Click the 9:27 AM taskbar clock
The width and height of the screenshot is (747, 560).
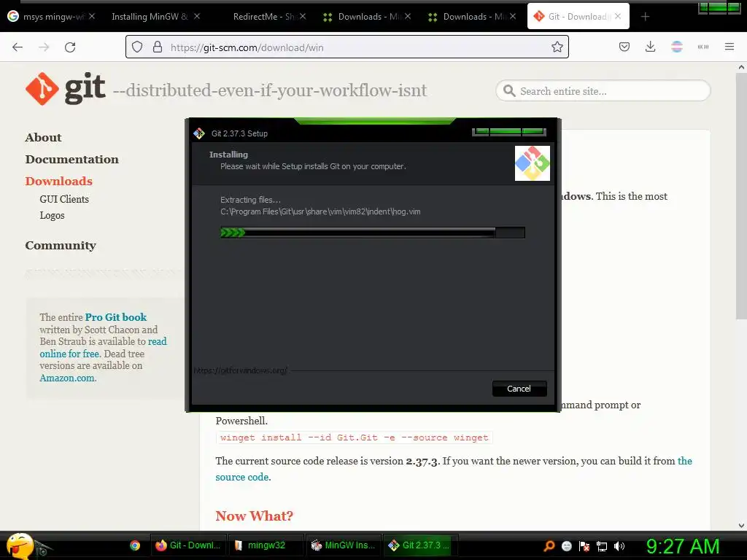click(683, 546)
